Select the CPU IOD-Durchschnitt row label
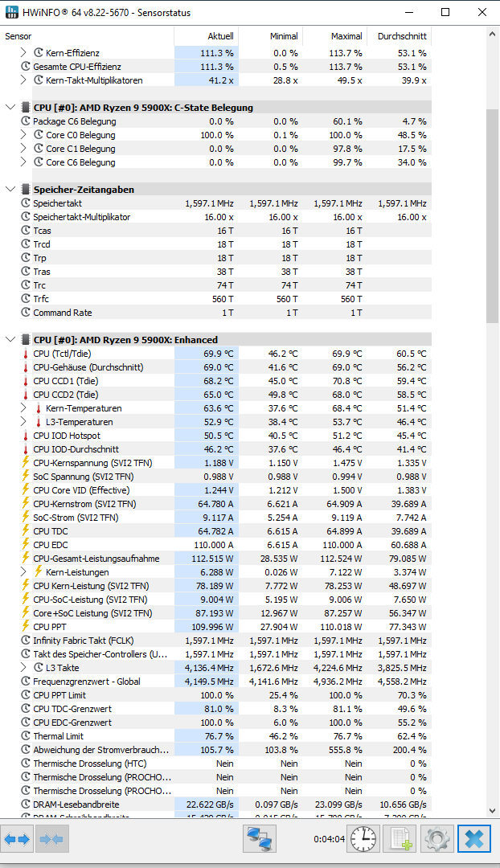This screenshot has width=500, height=868. 76,449
